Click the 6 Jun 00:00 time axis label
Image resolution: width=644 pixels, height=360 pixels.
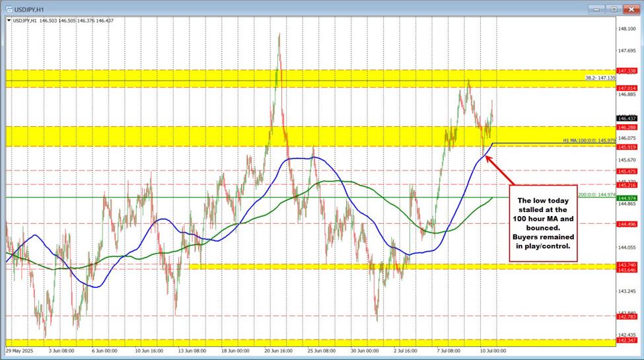click(104, 351)
